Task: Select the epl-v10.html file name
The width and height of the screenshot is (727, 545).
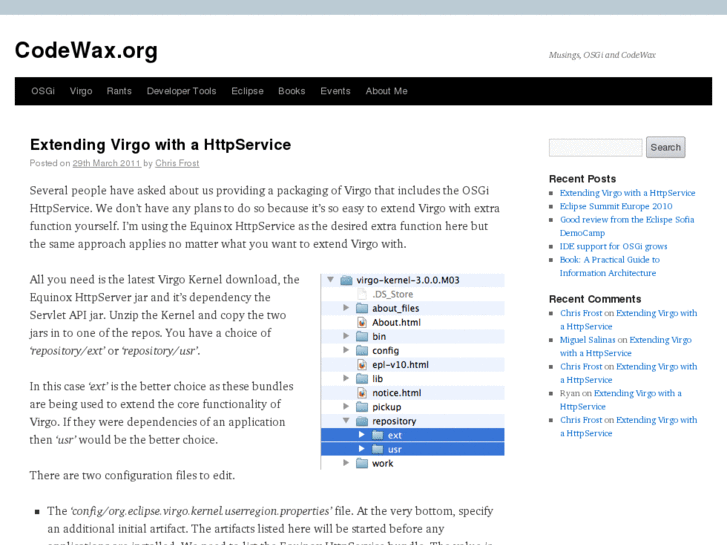Action: click(x=400, y=365)
